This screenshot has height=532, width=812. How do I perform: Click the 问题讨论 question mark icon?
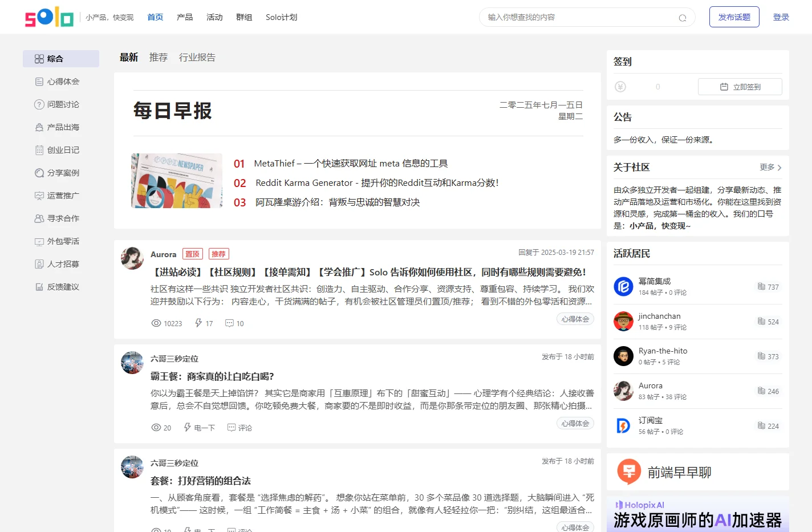point(39,104)
